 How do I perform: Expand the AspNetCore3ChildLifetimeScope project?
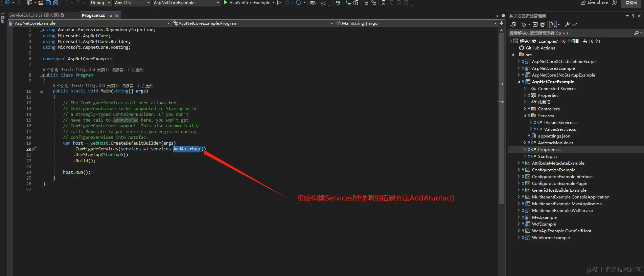pyautogui.click(x=519, y=62)
